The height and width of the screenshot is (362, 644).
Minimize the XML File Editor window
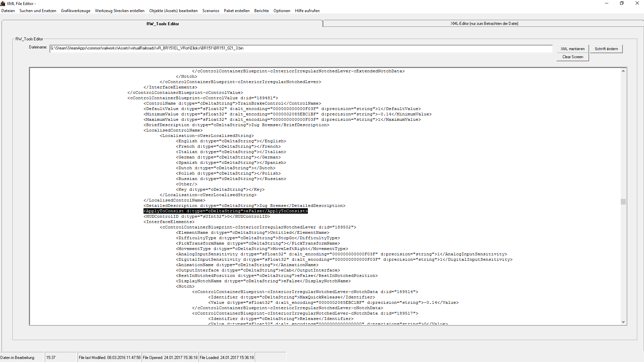pos(607,3)
